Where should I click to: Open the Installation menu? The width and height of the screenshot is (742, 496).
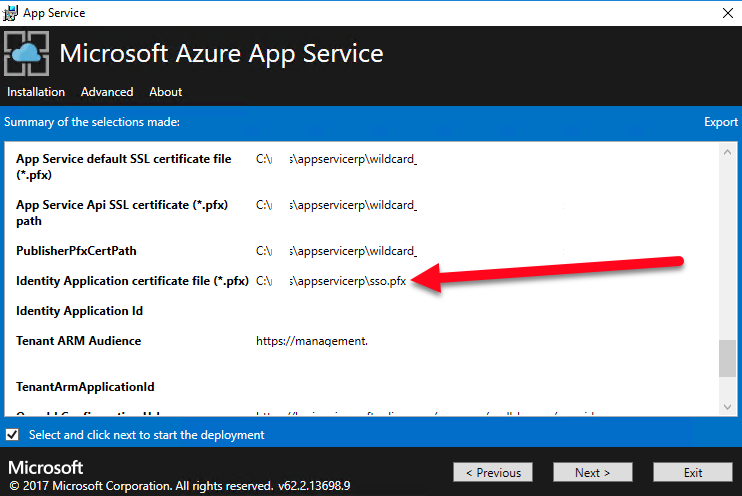point(36,92)
